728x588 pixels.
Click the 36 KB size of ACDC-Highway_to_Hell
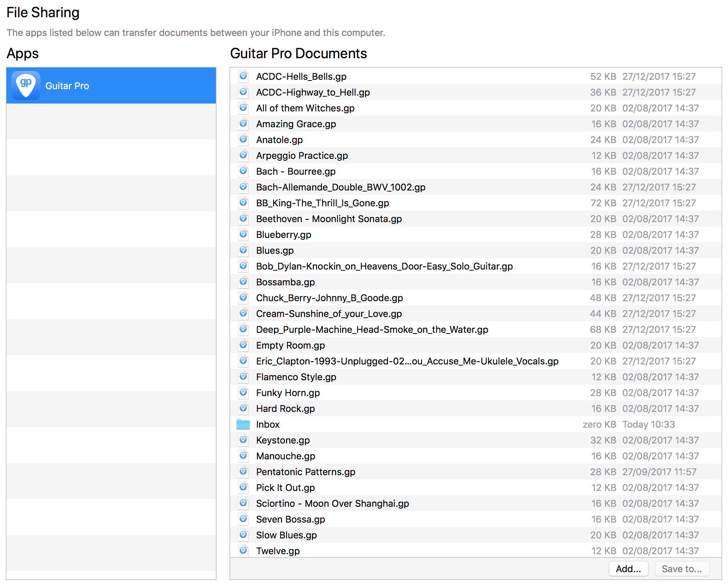tap(603, 92)
